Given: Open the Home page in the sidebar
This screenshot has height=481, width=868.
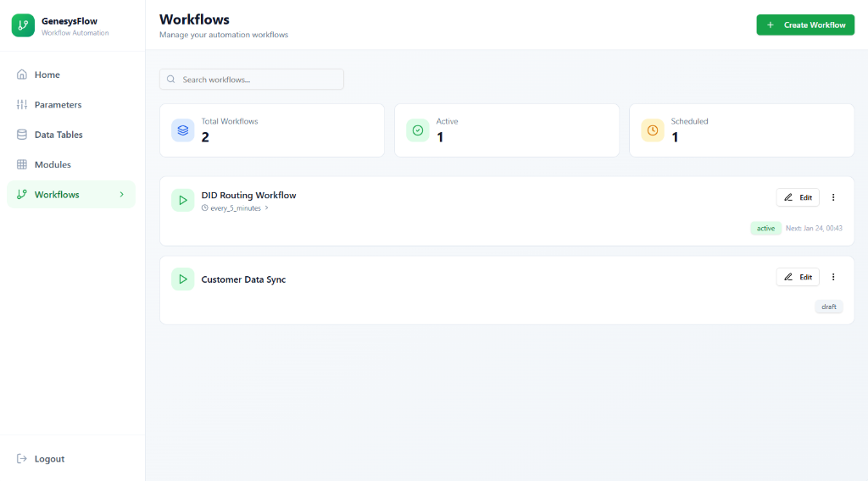Looking at the screenshot, I should (71, 75).
